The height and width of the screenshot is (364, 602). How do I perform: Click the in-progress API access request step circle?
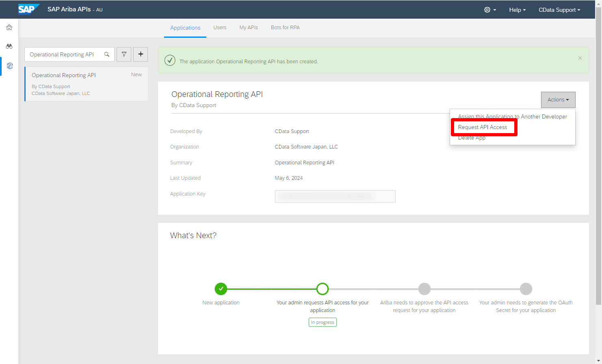click(323, 289)
